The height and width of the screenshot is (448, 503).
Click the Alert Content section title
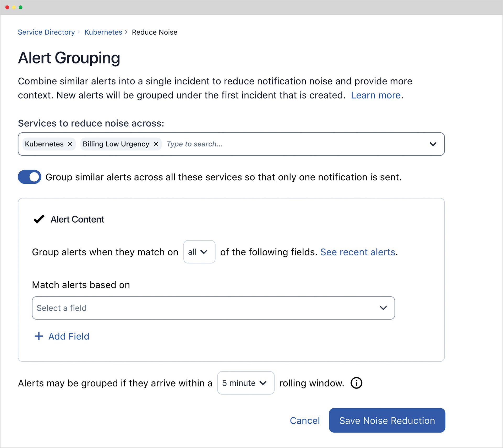click(x=77, y=219)
